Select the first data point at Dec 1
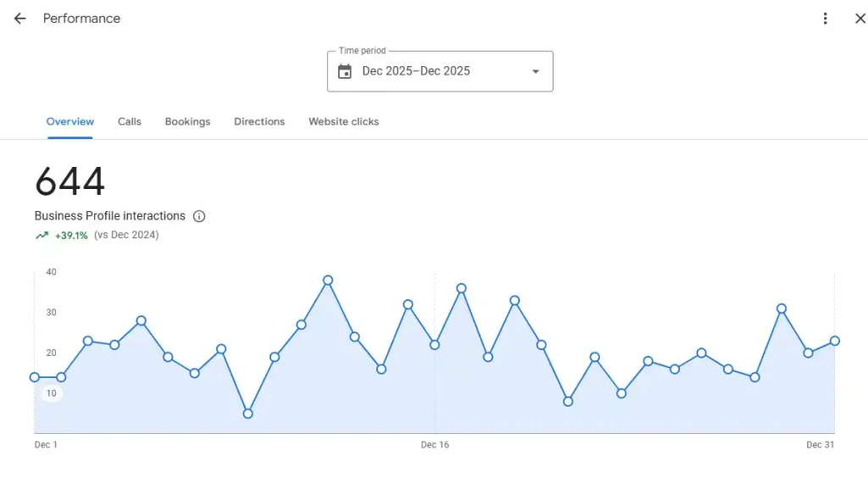 point(35,377)
